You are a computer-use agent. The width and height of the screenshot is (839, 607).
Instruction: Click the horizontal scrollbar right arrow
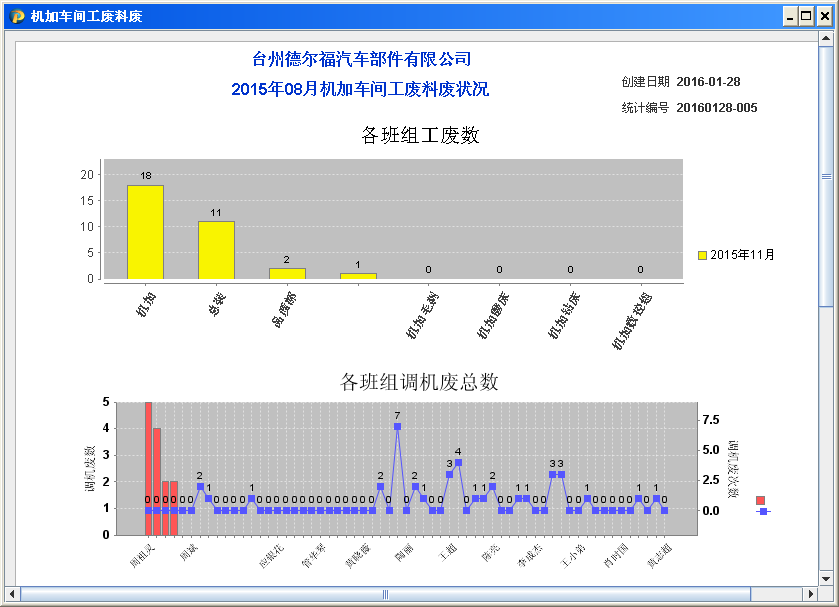[x=811, y=594]
